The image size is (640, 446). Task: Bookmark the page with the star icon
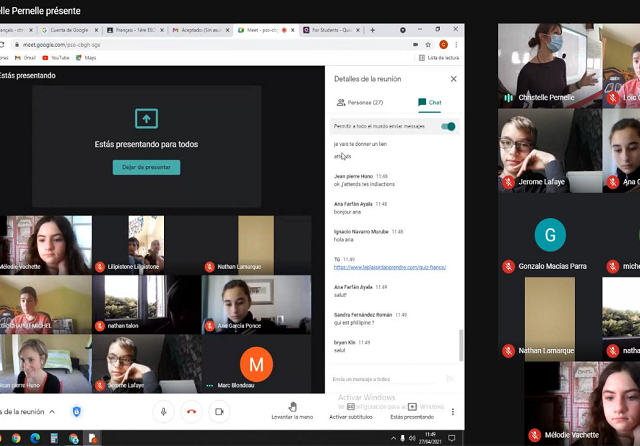428,44
